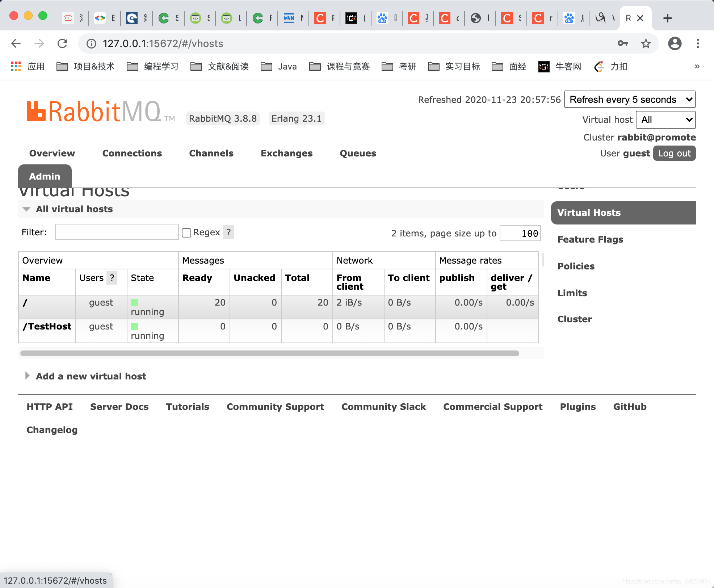Open the Chrome profile avatar
The width and height of the screenshot is (714, 588).
pos(675,43)
